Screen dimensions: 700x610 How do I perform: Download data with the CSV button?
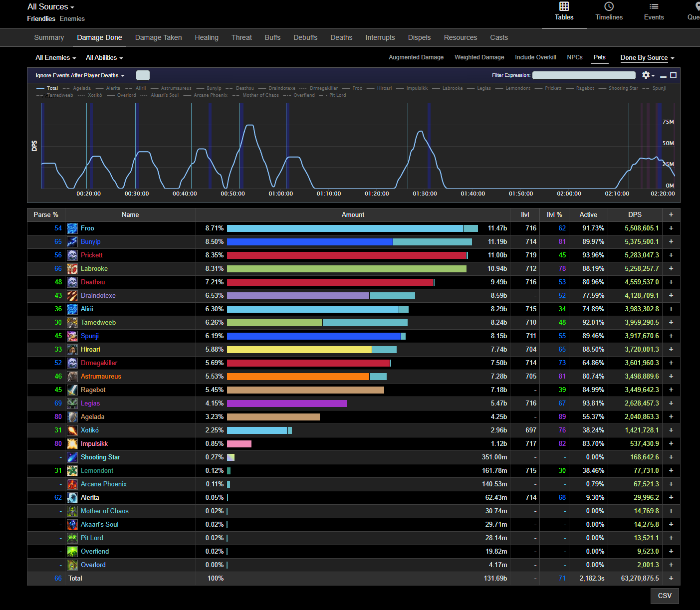665,596
